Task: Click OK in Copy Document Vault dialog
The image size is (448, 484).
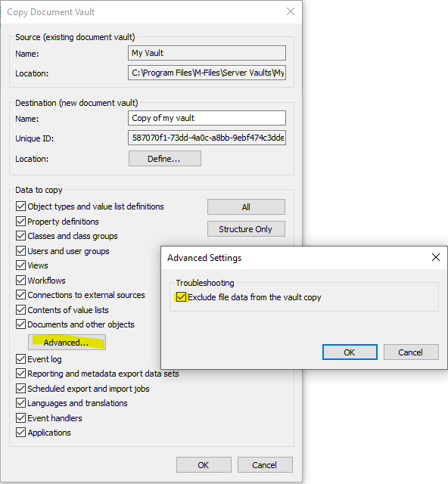Action: [x=204, y=465]
